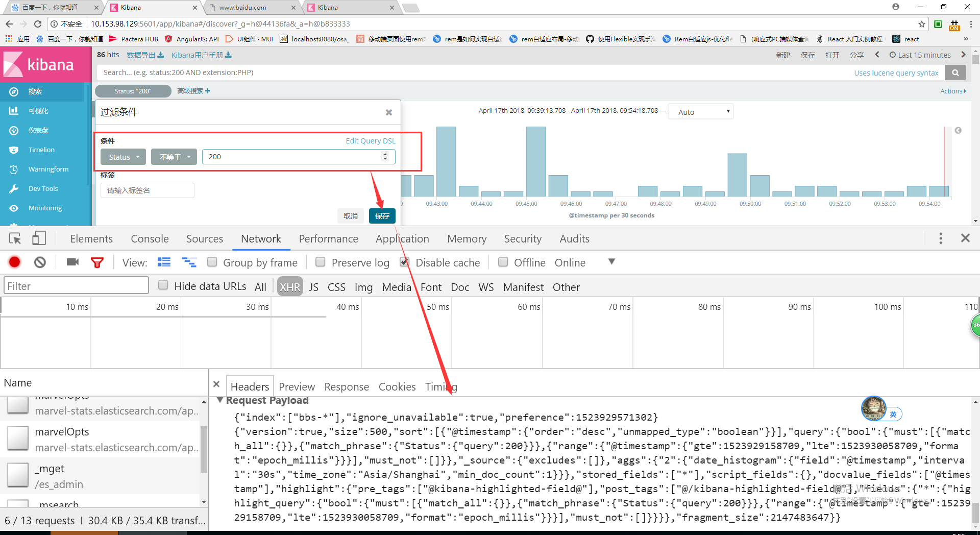Close the DevTools panel

(965, 238)
